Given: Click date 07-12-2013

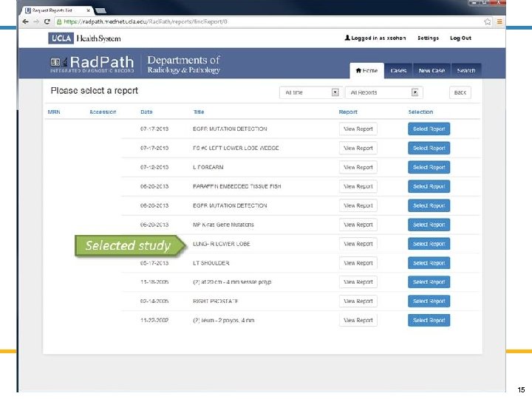Looking at the screenshot, I should coord(154,167).
